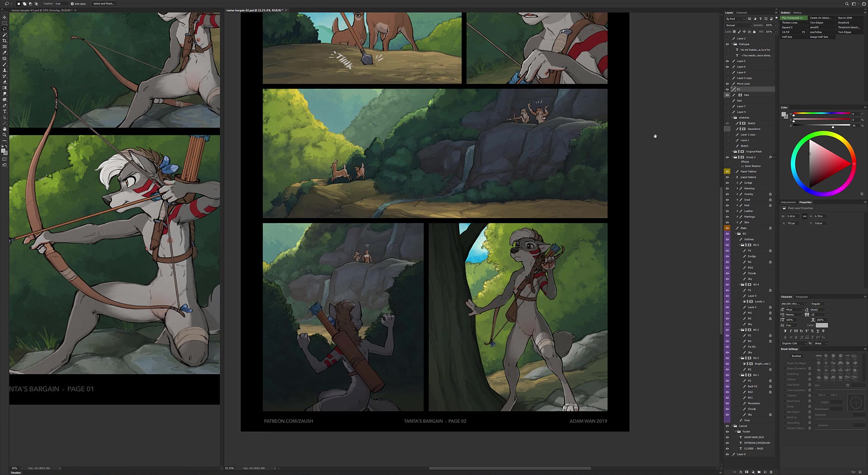Select the Pen tool

[x=5, y=105]
